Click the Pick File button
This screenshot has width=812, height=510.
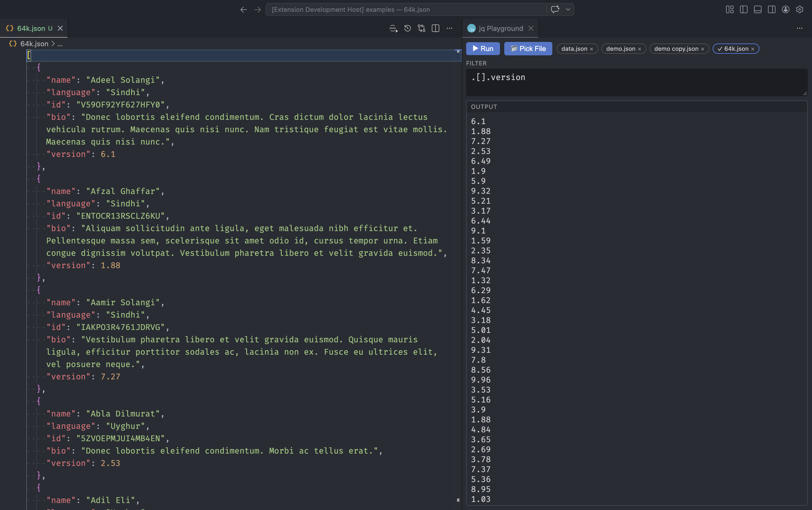pos(528,49)
